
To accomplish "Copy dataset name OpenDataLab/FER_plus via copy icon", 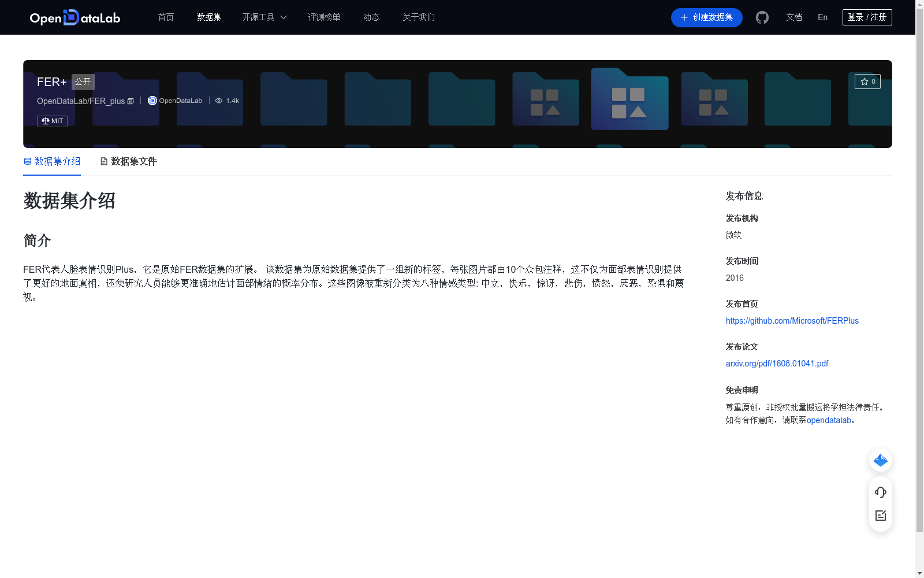I will tap(131, 101).
